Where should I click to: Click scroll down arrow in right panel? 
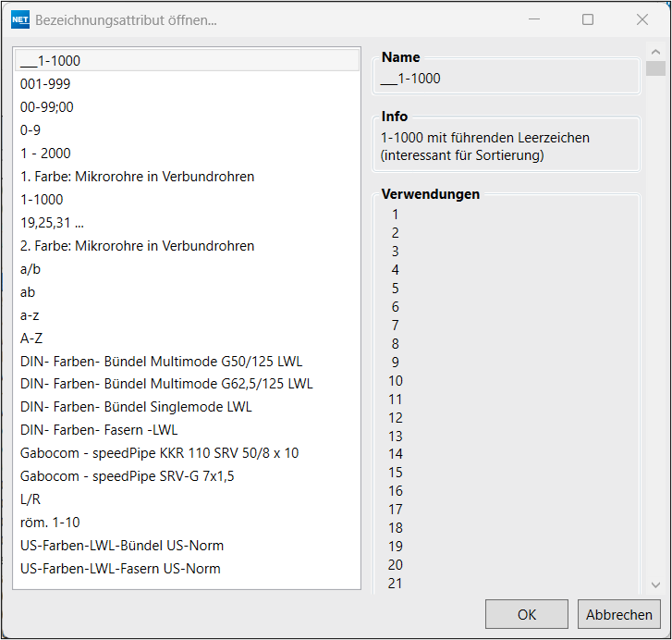pyautogui.click(x=655, y=585)
